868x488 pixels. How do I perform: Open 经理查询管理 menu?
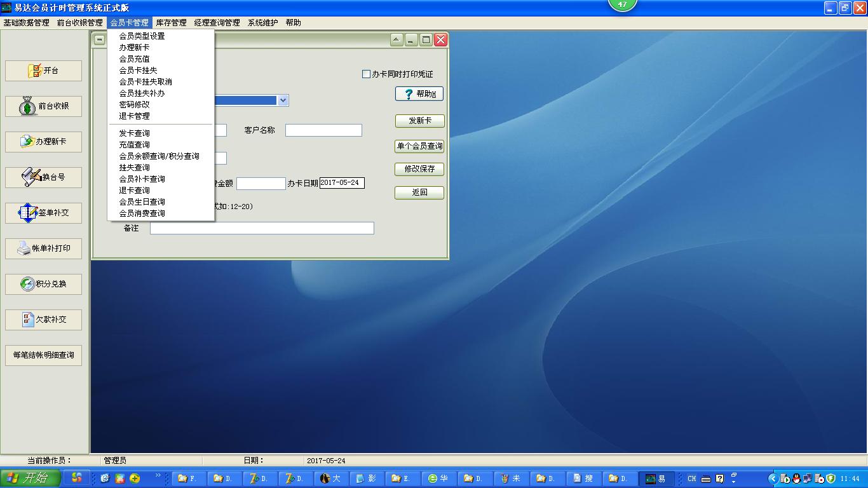pos(217,23)
